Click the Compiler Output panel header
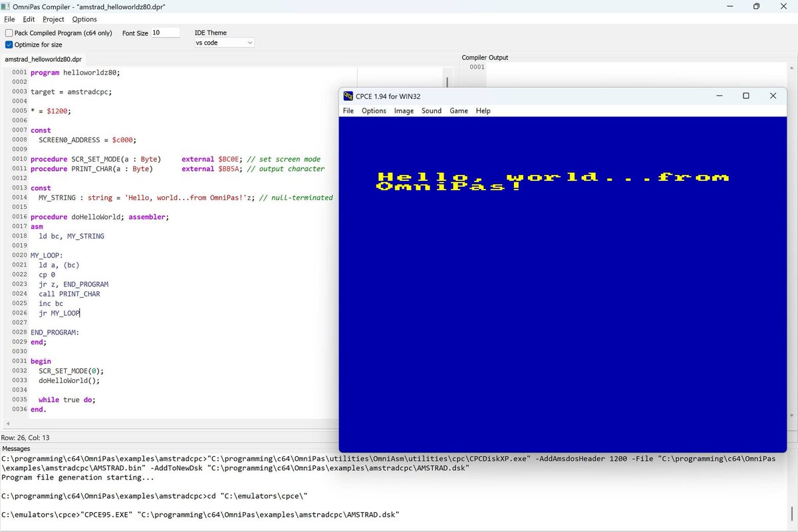 (x=485, y=57)
